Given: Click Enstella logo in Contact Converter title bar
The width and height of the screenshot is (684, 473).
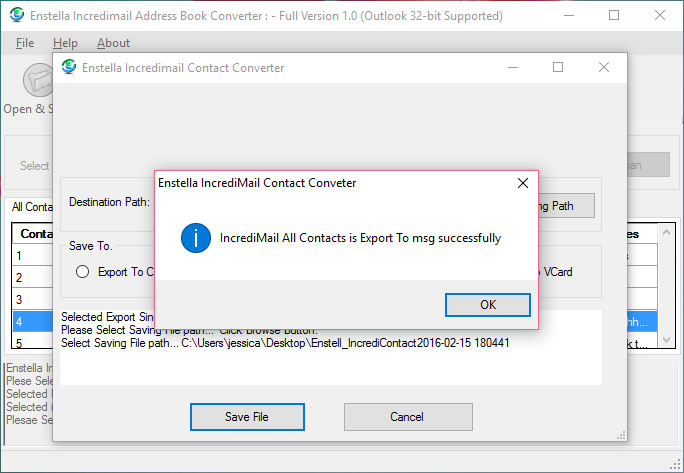Looking at the screenshot, I should [69, 67].
